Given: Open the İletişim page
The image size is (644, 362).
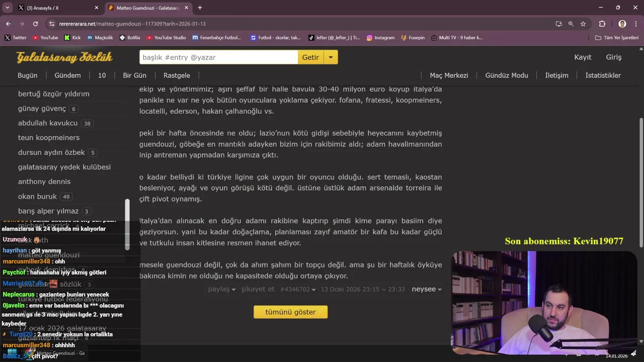Looking at the screenshot, I should (556, 75).
